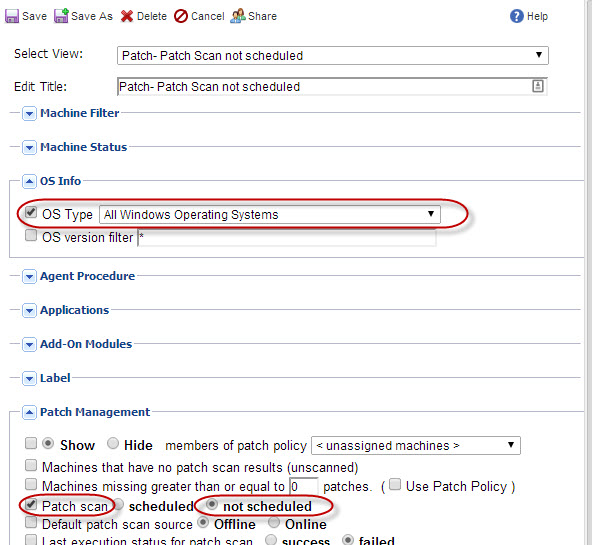Expand the Label section

29,378
